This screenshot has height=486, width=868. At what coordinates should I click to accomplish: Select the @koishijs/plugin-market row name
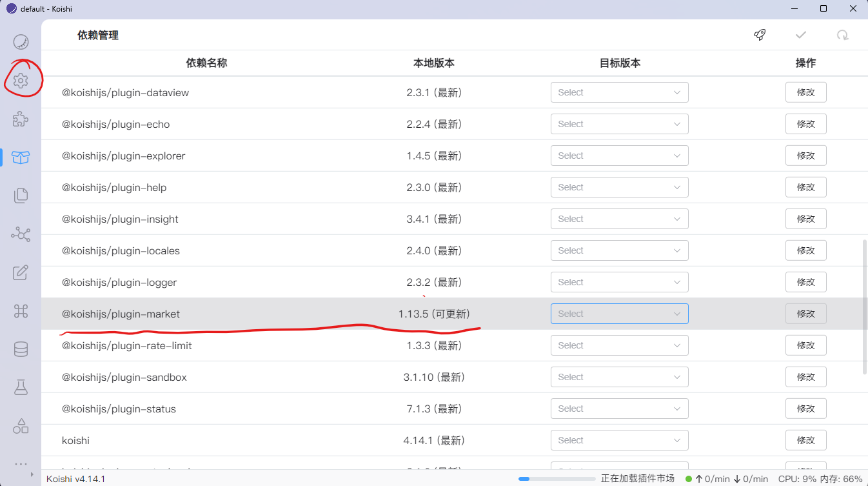click(121, 314)
